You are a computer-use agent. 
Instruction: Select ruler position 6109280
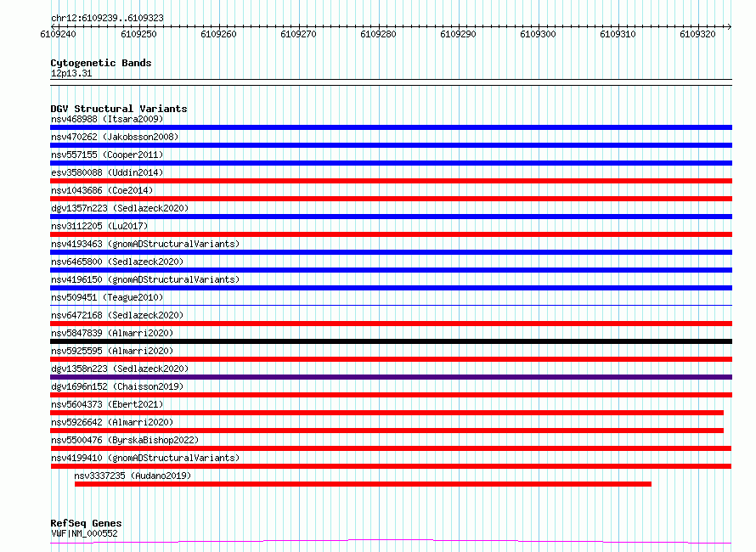[x=379, y=34]
